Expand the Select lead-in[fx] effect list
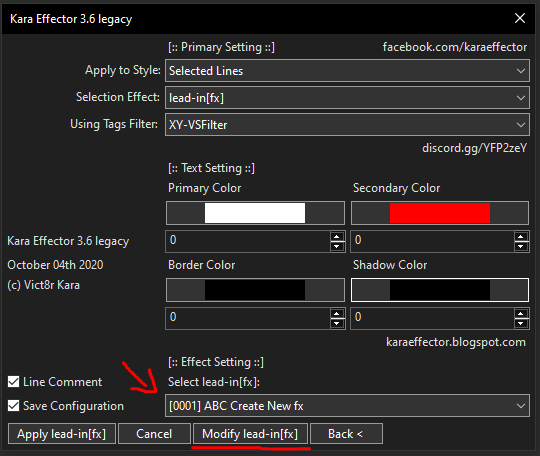This screenshot has height=456, width=540. [347, 406]
